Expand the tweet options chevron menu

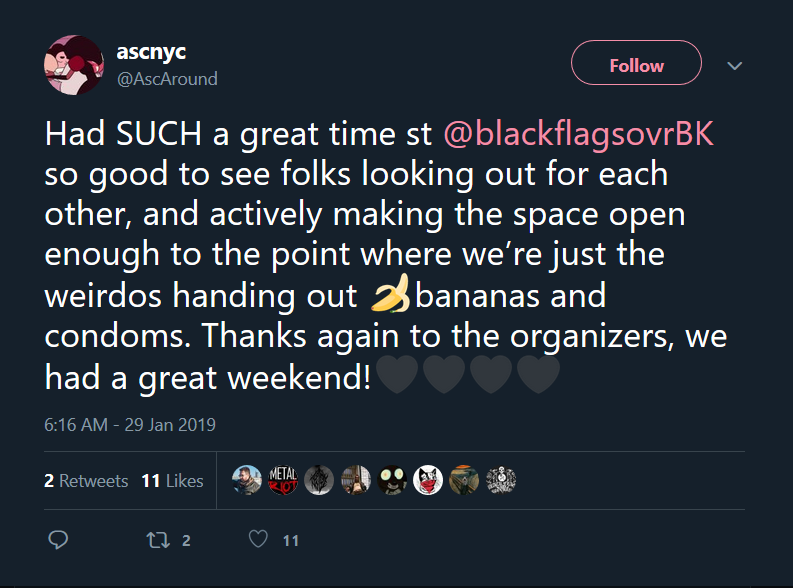tap(735, 66)
